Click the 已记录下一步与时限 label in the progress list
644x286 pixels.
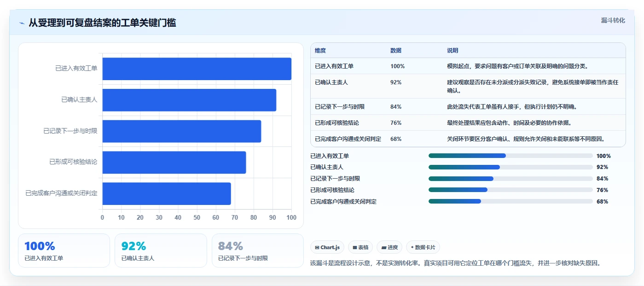coord(335,179)
